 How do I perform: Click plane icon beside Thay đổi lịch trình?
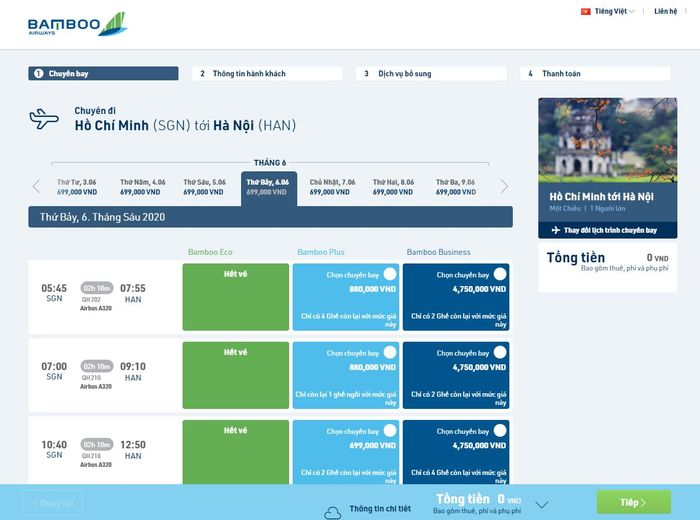[x=556, y=230]
